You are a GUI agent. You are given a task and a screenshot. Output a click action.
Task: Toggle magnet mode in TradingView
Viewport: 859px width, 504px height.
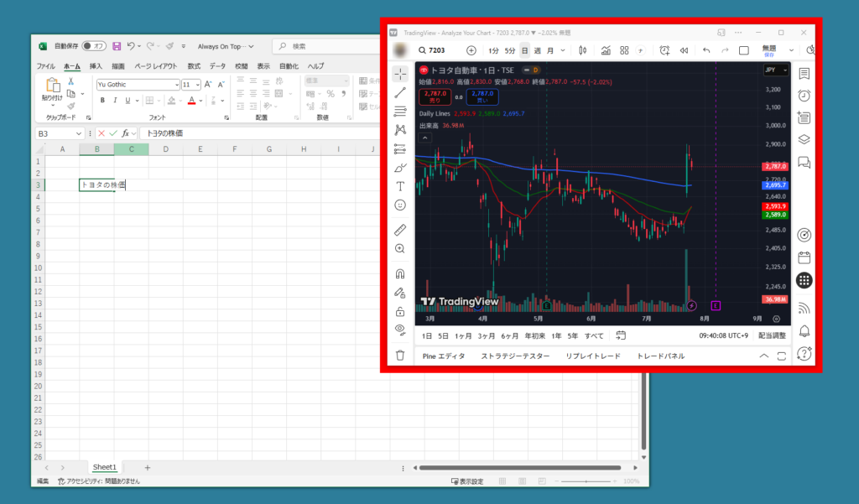(x=400, y=273)
